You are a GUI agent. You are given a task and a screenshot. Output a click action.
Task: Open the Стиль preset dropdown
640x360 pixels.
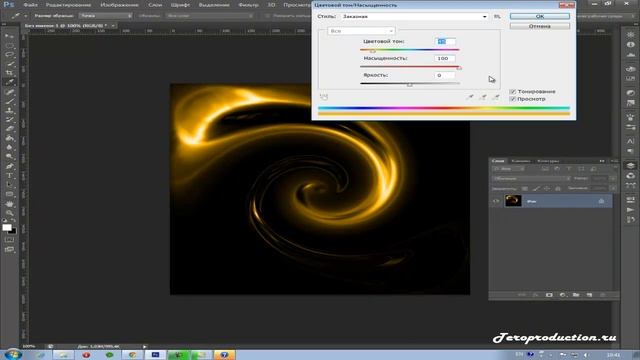coord(415,16)
